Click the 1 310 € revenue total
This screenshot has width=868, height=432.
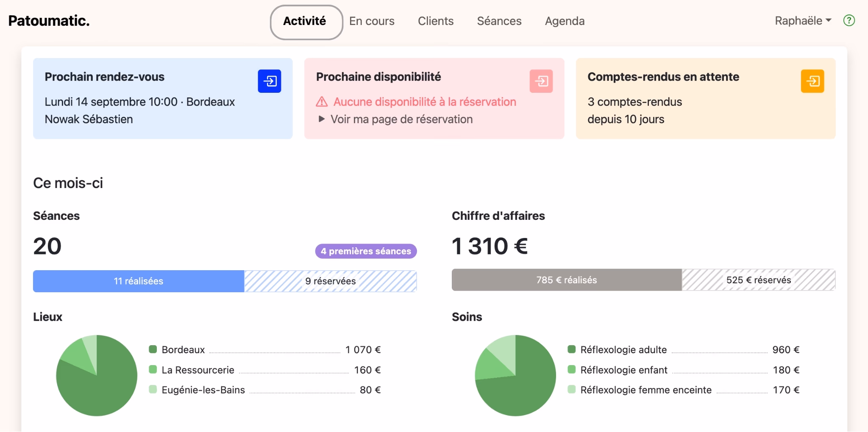[490, 246]
